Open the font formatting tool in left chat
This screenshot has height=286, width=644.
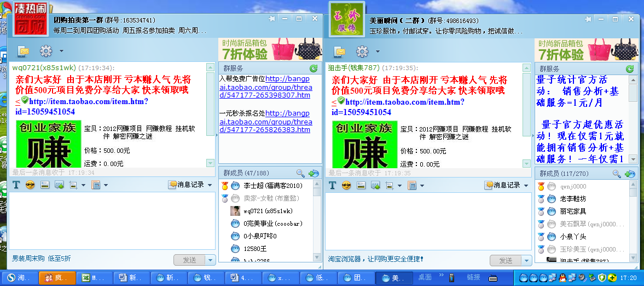(16, 185)
